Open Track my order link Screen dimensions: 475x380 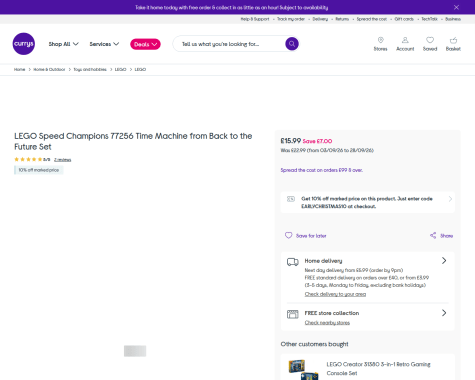coord(291,19)
